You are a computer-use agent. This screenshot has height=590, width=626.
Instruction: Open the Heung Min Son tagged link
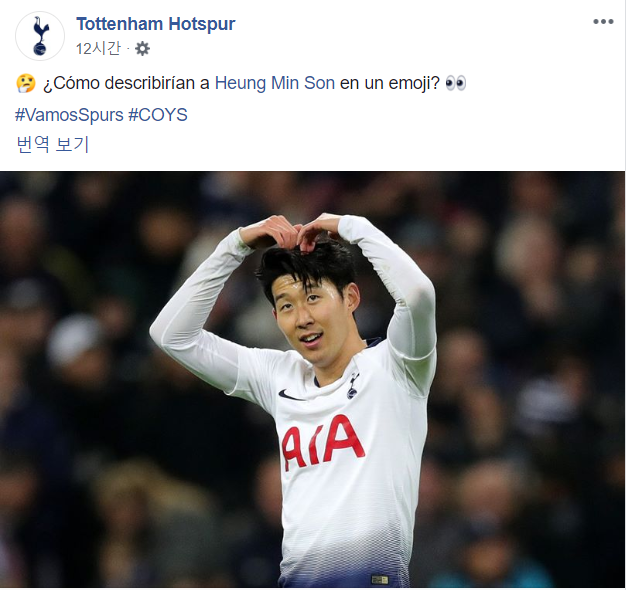click(x=275, y=83)
